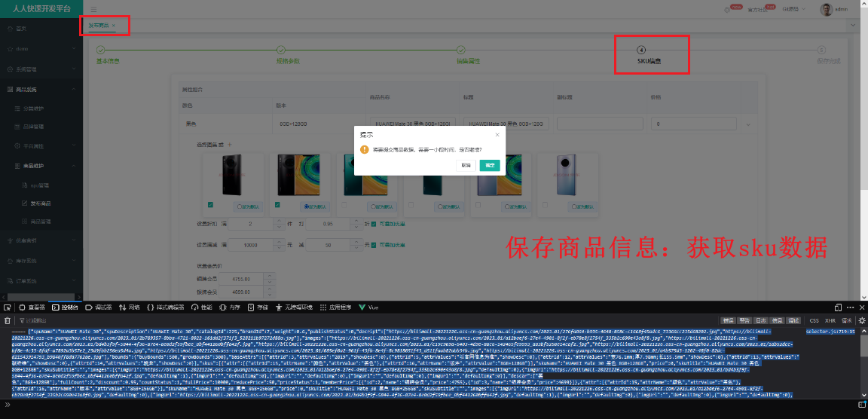The height and width of the screenshot is (419, 868).
Task: Open devtools 网络 tab
Action: point(130,307)
